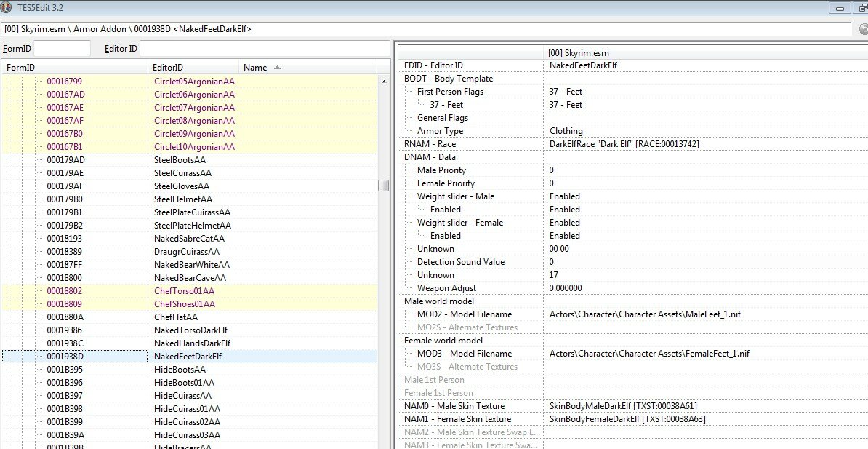Click the NAM0 value SkinBodyMaleDarkElf
Screen dimensions: 868x449
(623, 406)
